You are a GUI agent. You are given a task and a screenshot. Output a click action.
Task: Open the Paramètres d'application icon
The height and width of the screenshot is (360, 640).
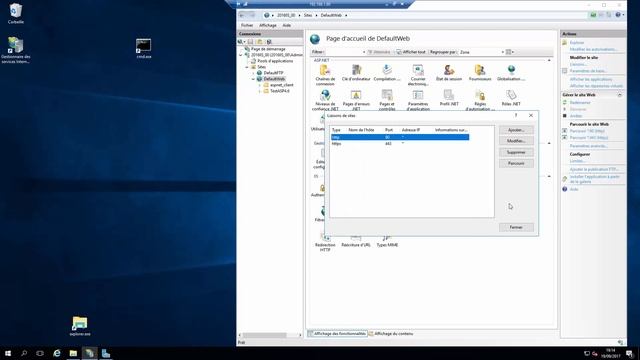coord(418,100)
